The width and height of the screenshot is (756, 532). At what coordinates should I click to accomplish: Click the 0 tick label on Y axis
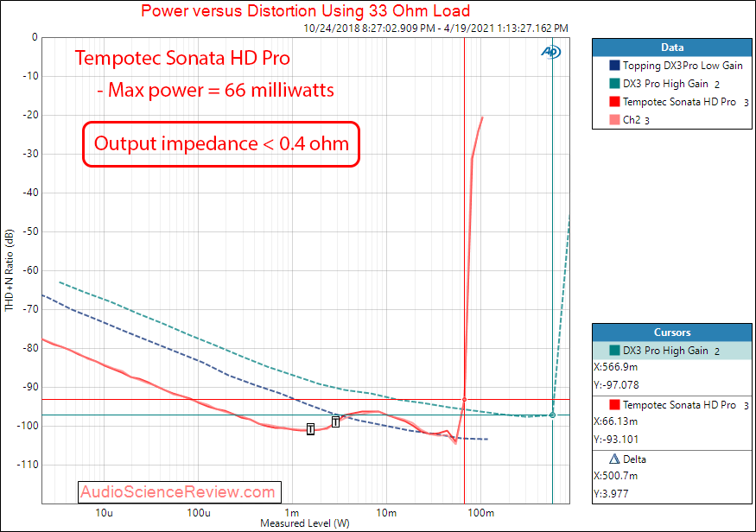click(x=35, y=37)
